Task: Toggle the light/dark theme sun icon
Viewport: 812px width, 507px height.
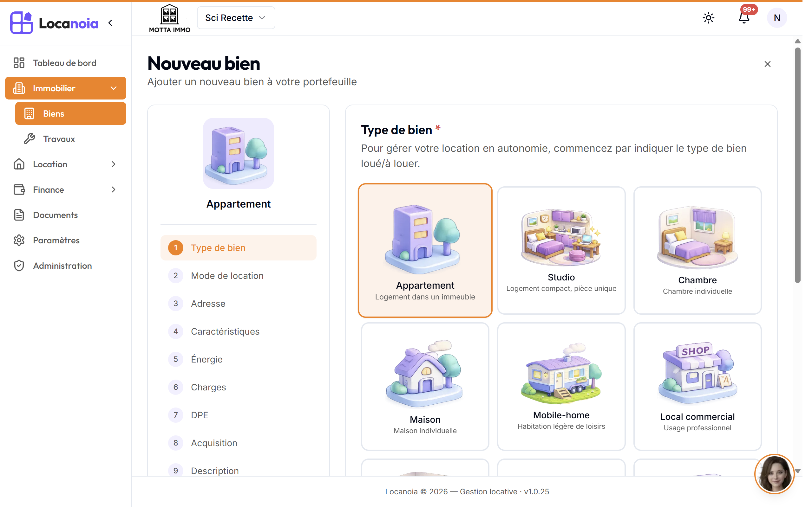Action: coord(708,18)
